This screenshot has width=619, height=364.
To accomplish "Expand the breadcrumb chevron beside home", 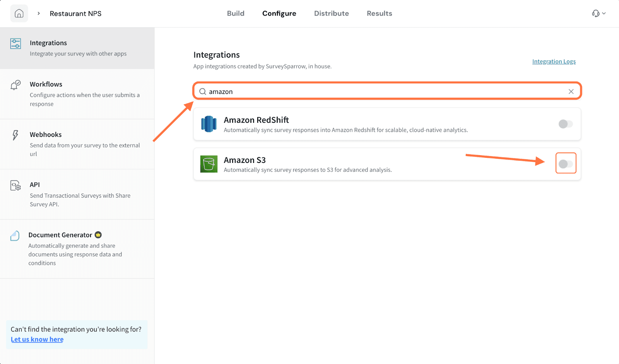I will point(39,14).
